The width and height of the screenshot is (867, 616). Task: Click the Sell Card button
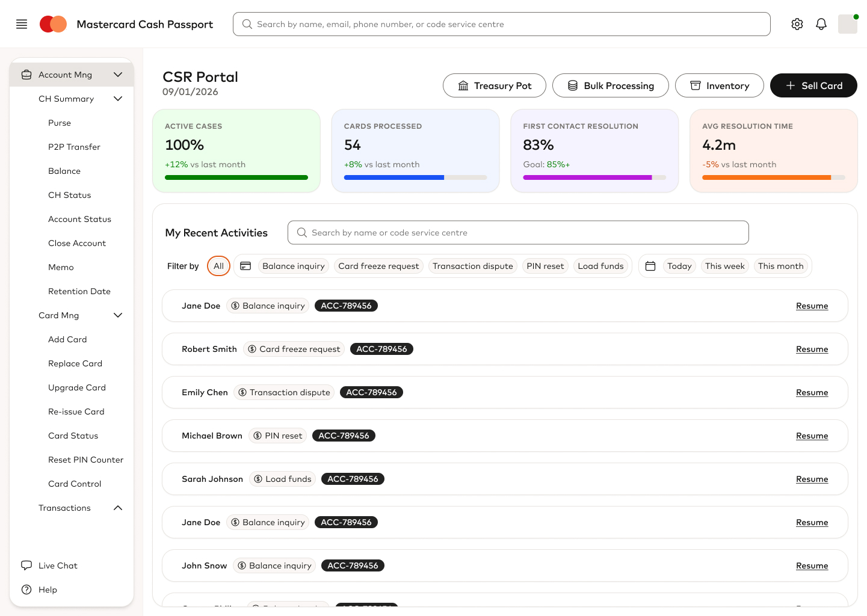pos(813,85)
